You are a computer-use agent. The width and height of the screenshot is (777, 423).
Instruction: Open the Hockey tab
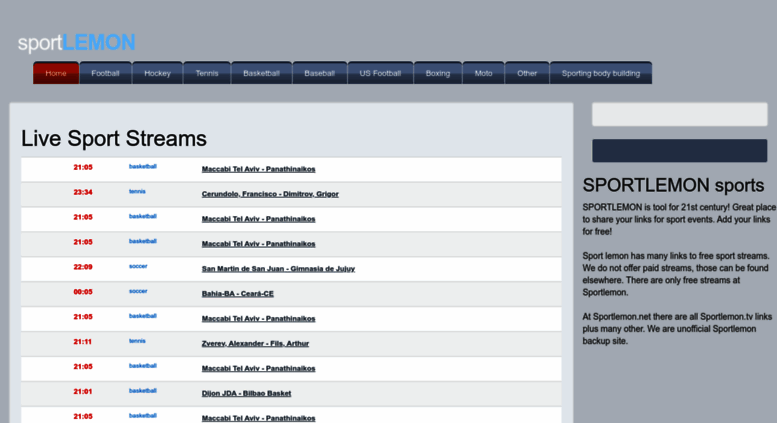click(158, 73)
